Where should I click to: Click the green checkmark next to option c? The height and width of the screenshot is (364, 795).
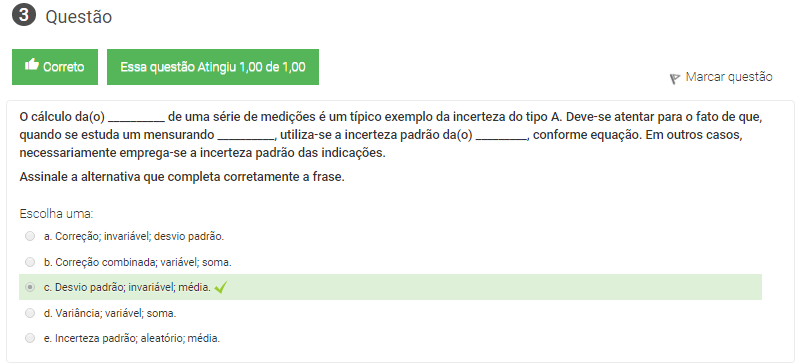221,287
